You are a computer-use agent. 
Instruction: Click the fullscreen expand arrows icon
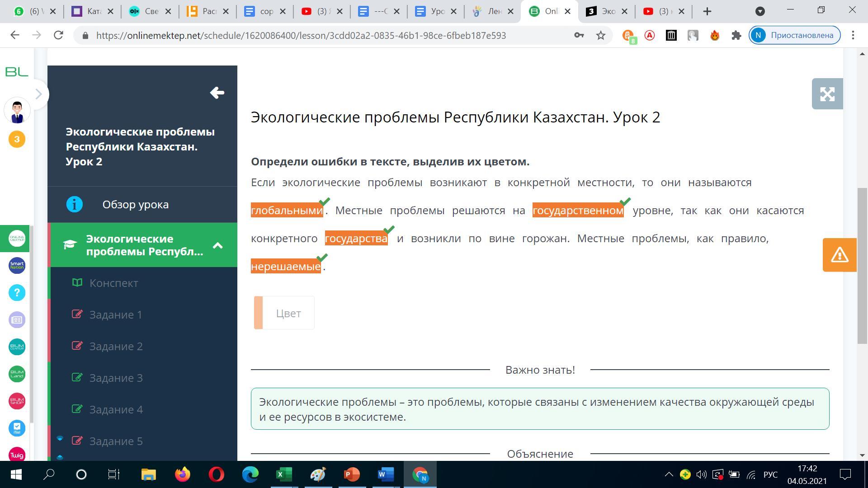tap(827, 94)
